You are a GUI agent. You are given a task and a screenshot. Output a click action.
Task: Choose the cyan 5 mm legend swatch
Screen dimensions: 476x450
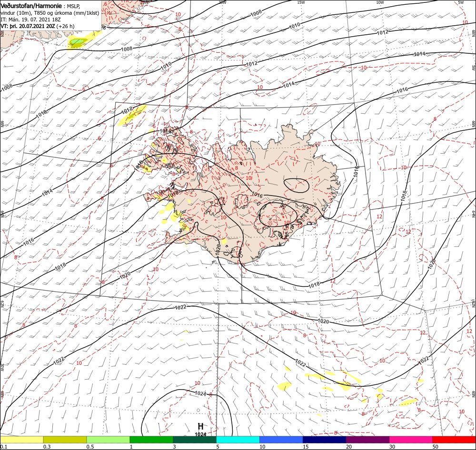(238, 440)
